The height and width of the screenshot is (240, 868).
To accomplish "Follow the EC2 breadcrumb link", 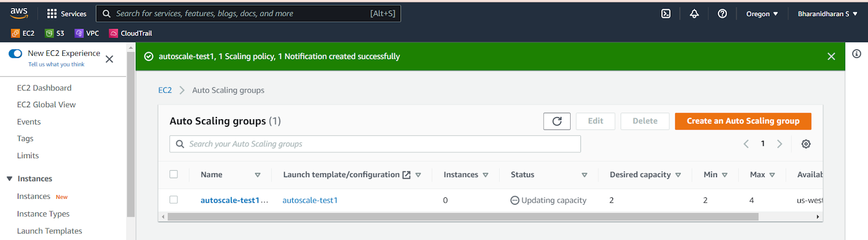I will (x=165, y=90).
